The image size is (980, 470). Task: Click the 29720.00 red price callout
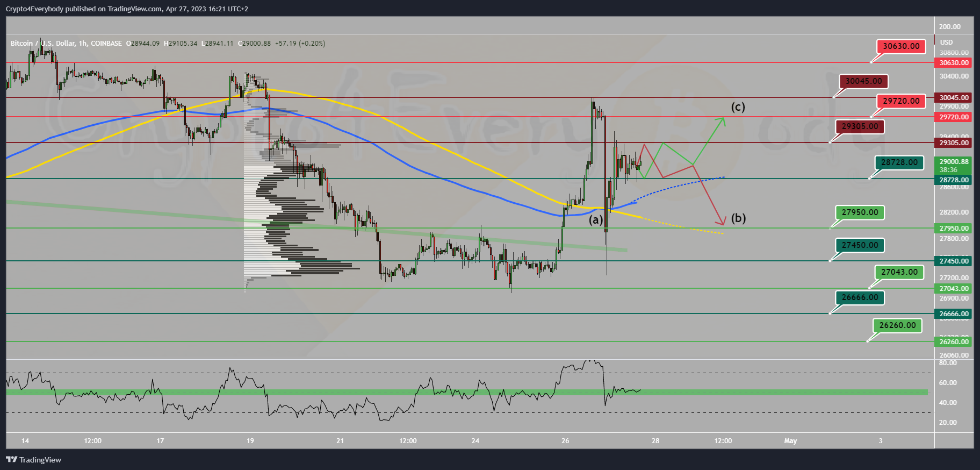(x=901, y=101)
